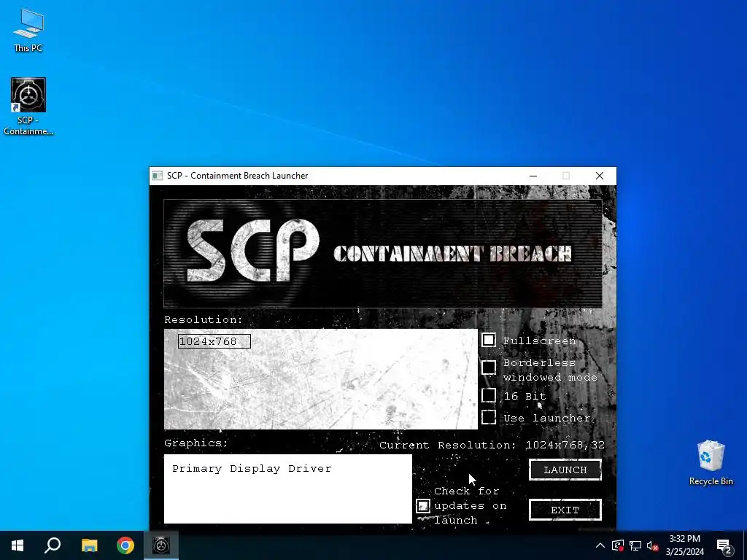Viewport: 747px width, 560px height.
Task: Open File Explorer from taskbar
Action: pos(89,545)
